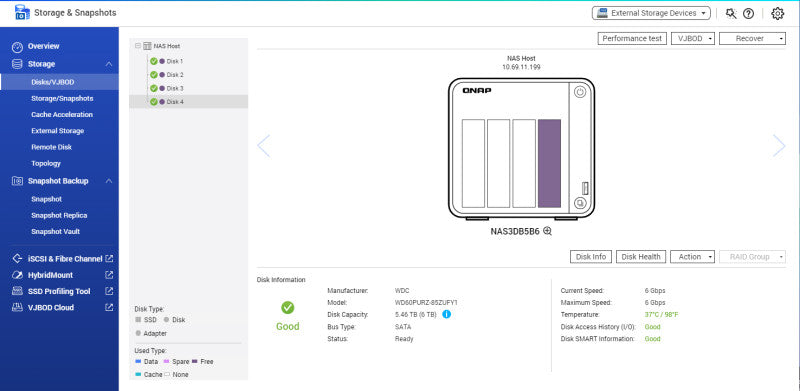The width and height of the screenshot is (800, 391).
Task: Click the Data used-type blue legend swatch
Action: 138,362
